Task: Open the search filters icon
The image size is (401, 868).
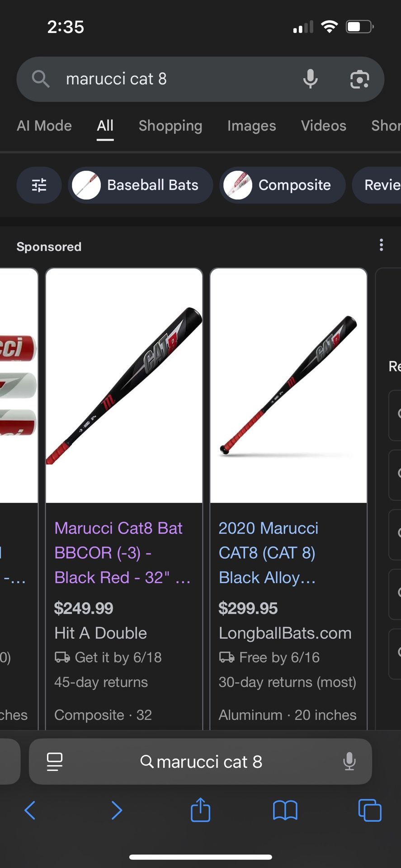Action: (39, 185)
